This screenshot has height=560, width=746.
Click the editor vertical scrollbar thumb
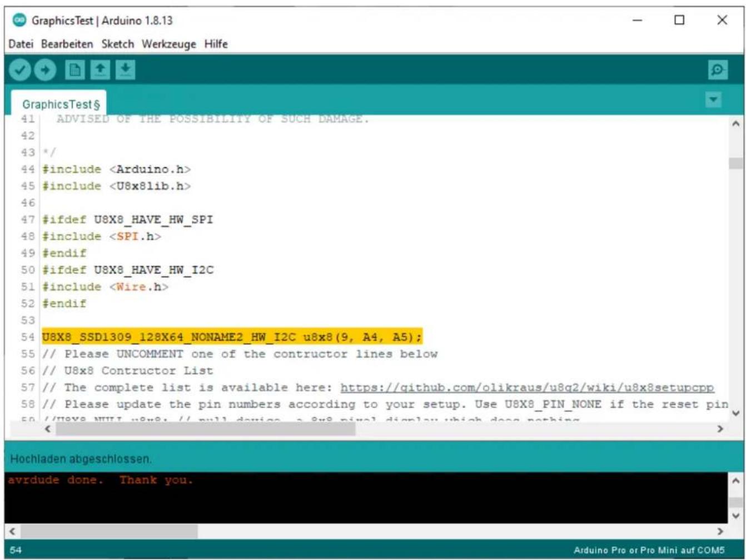(x=735, y=162)
